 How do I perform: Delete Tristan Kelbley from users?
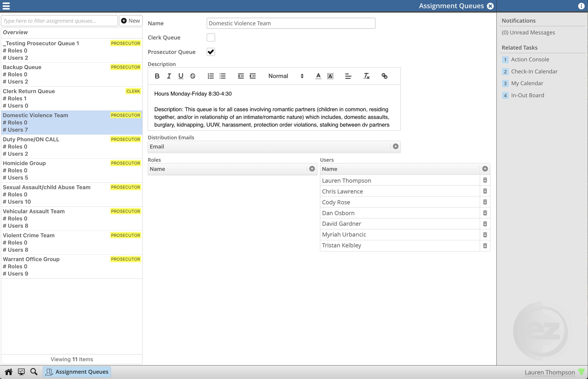coord(485,246)
